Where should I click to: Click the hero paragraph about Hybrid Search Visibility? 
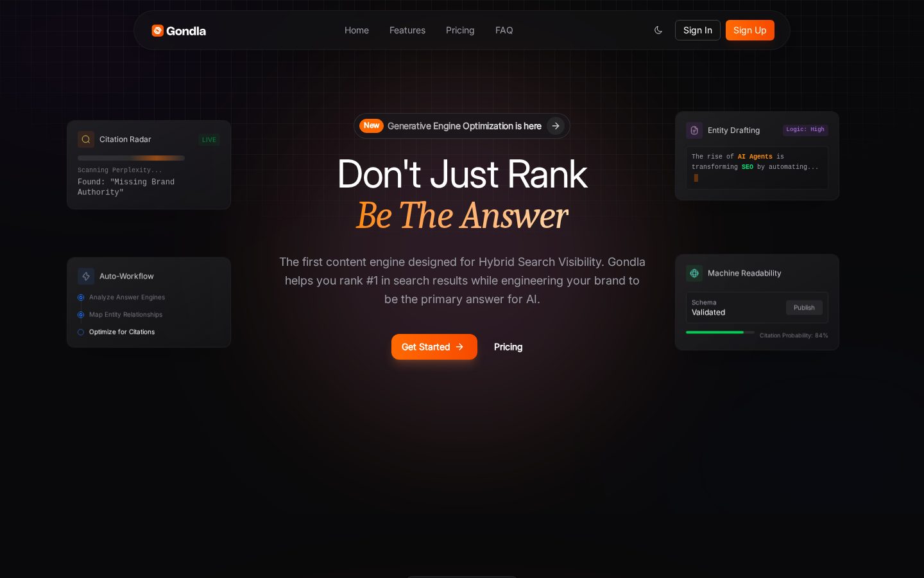click(462, 281)
